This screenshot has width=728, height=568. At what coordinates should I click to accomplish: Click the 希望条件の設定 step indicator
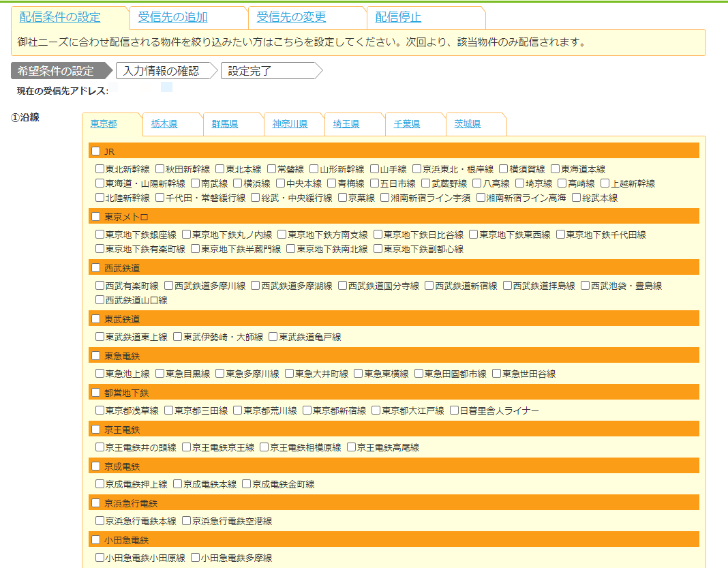tap(61, 71)
